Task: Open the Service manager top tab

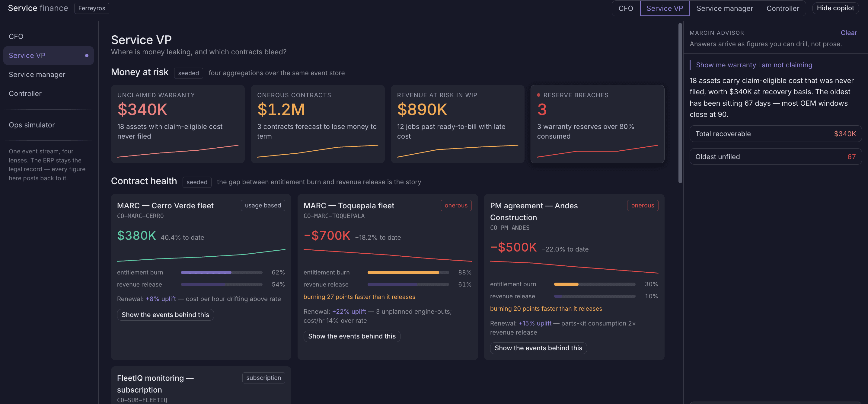Action: pos(724,8)
